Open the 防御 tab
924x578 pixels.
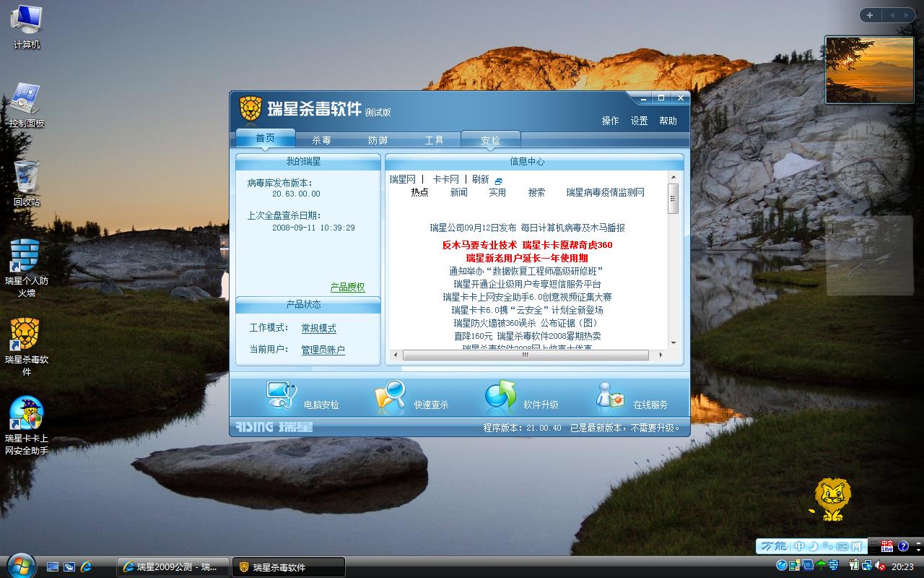(x=378, y=140)
